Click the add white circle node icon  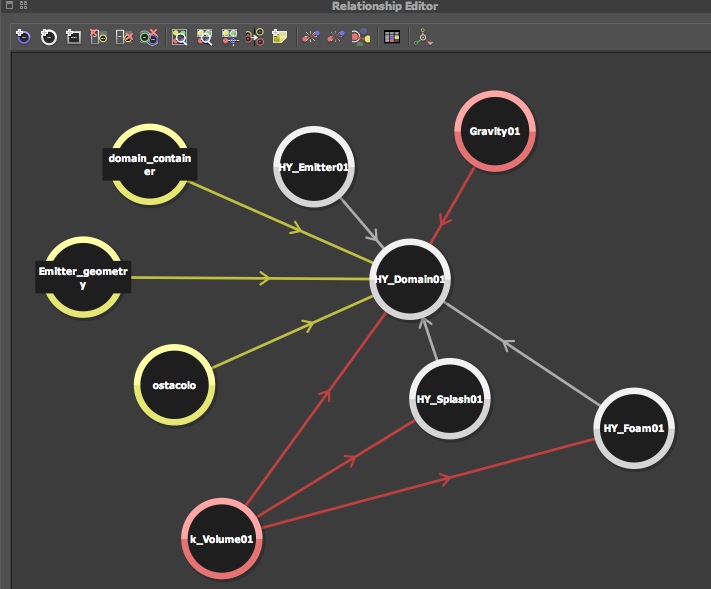pyautogui.click(x=49, y=37)
